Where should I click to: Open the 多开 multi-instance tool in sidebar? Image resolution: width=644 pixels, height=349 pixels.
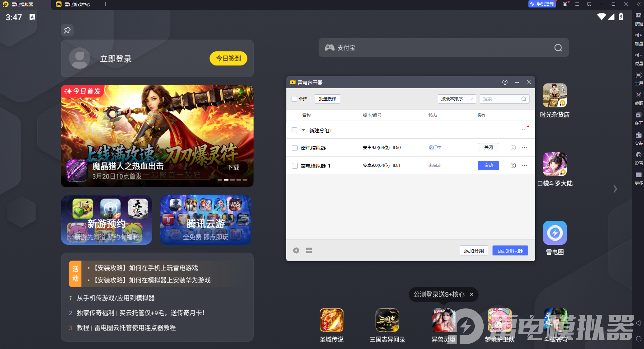[639, 118]
